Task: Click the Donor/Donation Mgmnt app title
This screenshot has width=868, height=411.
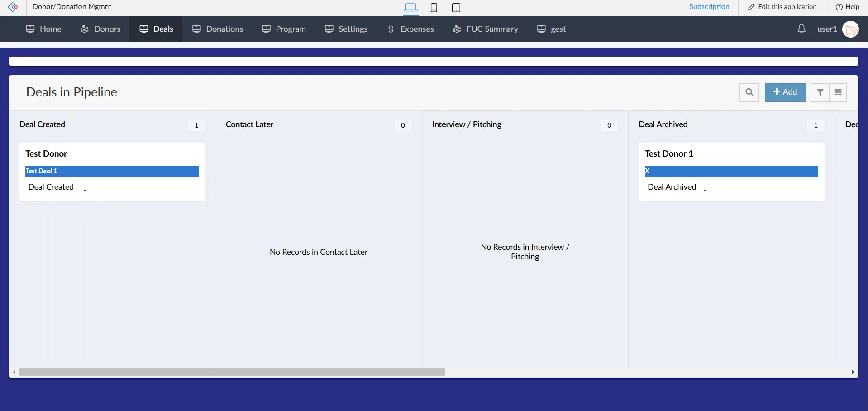Action: coord(72,7)
